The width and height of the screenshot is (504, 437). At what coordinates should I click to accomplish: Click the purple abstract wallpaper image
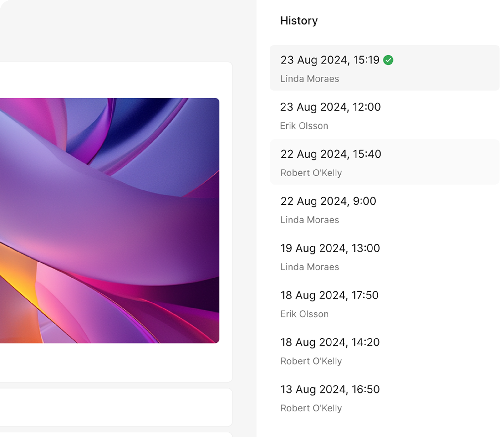pyautogui.click(x=110, y=221)
